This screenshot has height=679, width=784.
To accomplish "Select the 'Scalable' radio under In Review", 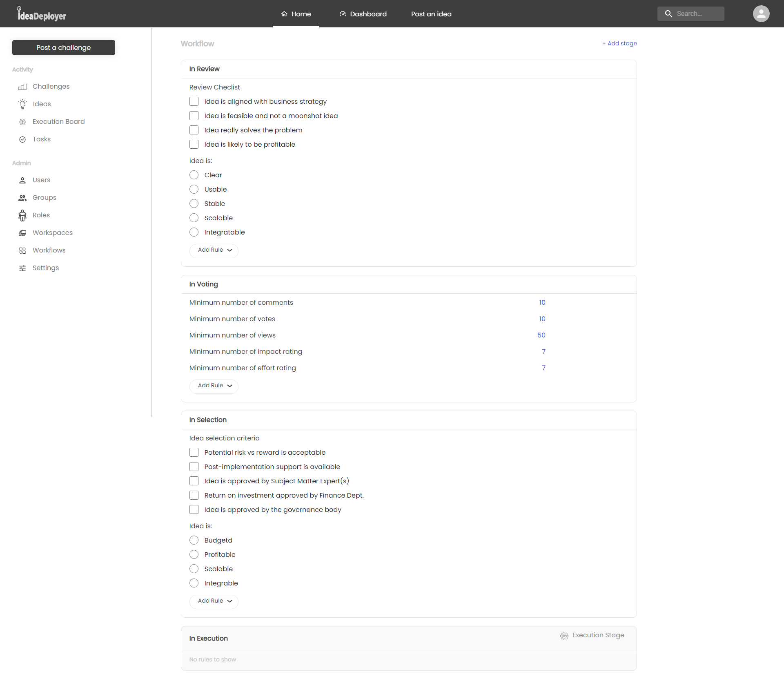I will [194, 218].
